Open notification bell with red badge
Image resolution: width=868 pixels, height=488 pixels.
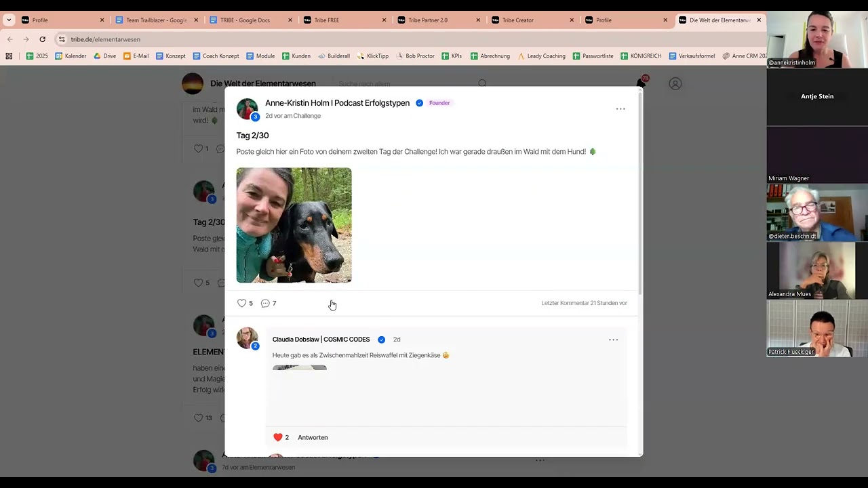click(641, 83)
